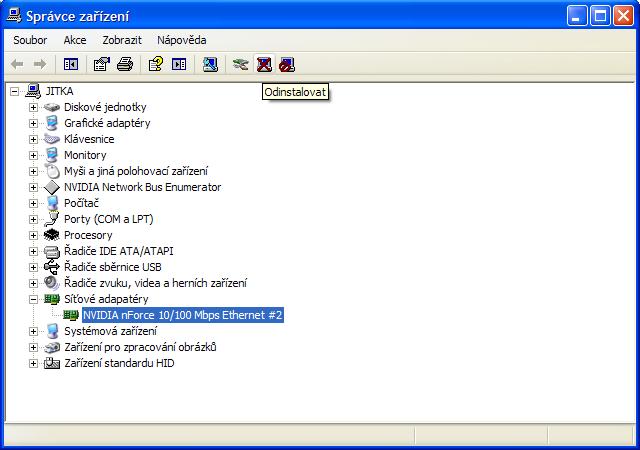This screenshot has width=640, height=450.
Task: Click the IDE controller icon
Action: pos(52,252)
